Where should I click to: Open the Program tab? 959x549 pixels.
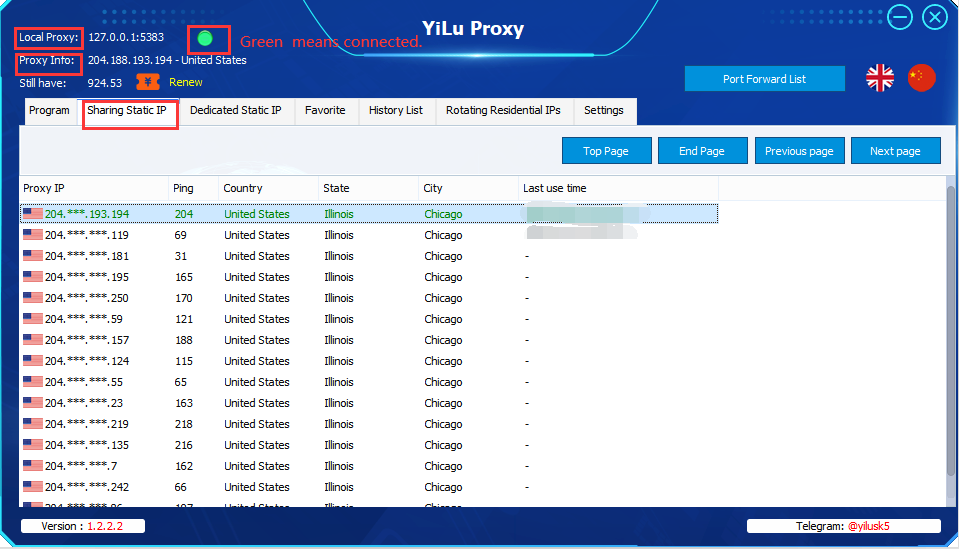click(x=49, y=111)
